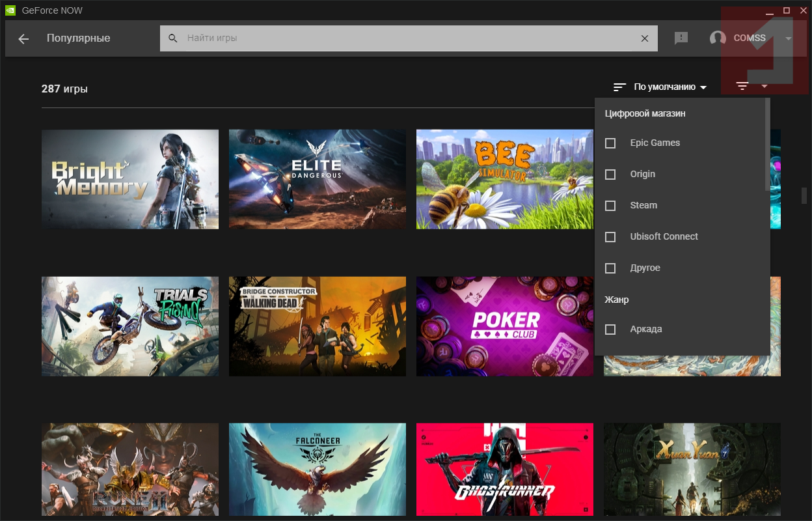This screenshot has height=521, width=812.
Task: Check the Steam store filter
Action: (x=610, y=205)
